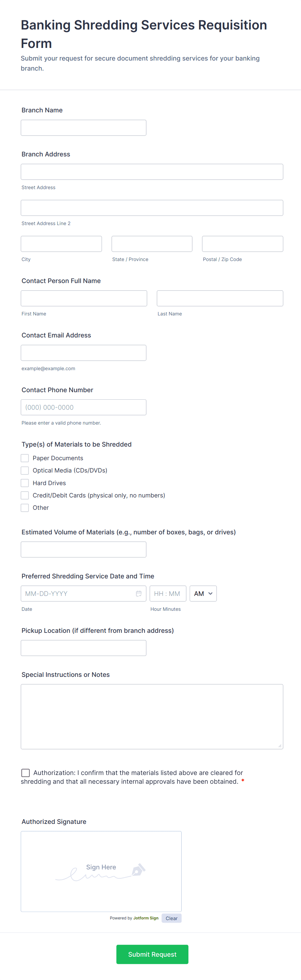Click the Contact Phone Number field
The width and height of the screenshot is (301, 980).
[x=84, y=407]
